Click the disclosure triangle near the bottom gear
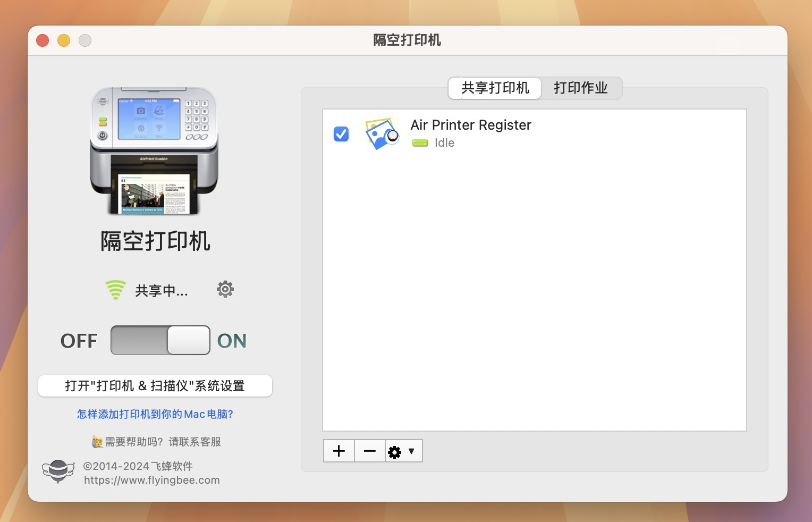This screenshot has width=812, height=522. 410,451
